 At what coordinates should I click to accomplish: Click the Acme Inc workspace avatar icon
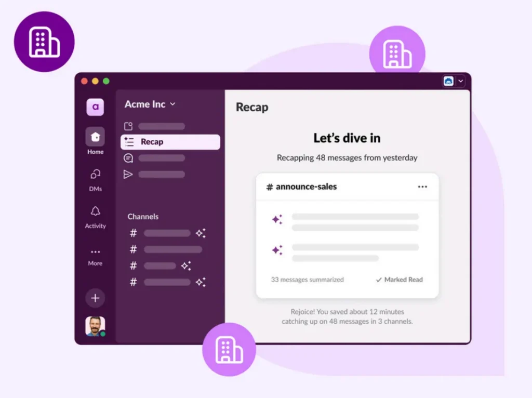[x=95, y=107]
